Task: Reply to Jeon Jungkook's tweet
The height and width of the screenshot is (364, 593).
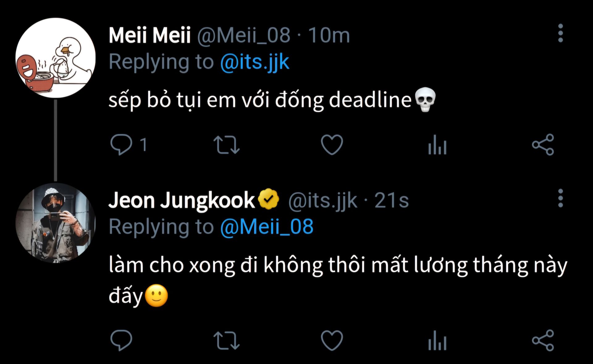Action: [121, 340]
